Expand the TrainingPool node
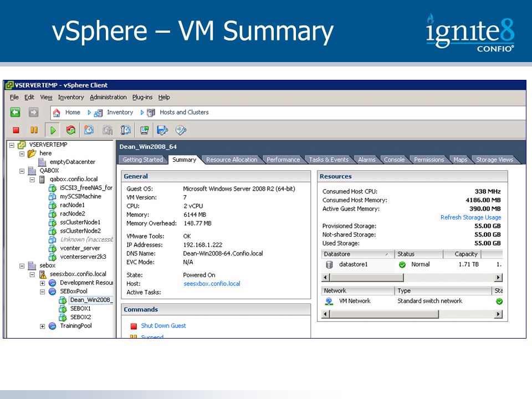Viewport: 532px width, 399px height. (43, 326)
